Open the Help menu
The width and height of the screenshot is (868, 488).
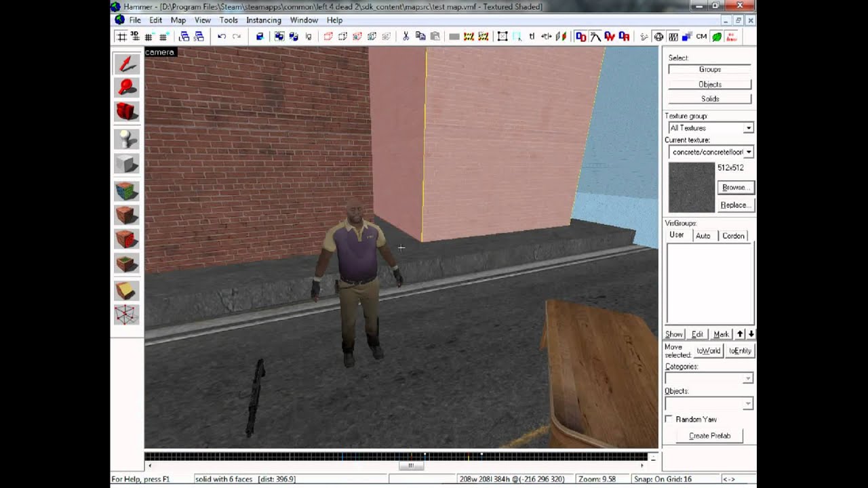coord(334,20)
